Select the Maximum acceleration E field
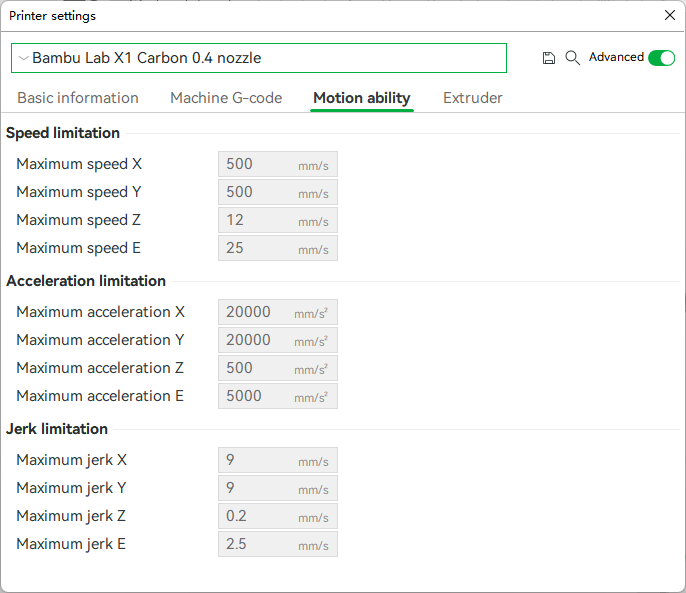686x593 pixels. (278, 396)
